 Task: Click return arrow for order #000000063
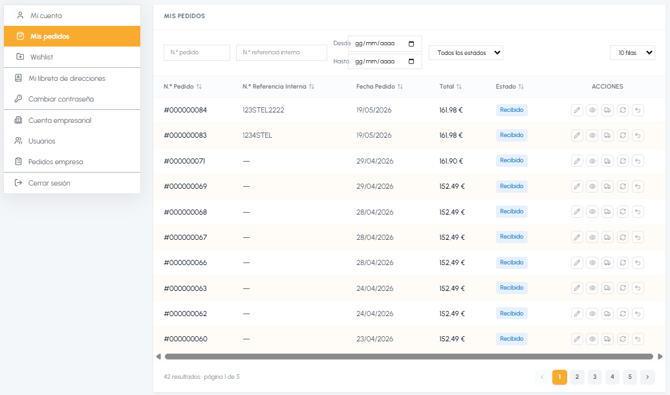coord(638,288)
